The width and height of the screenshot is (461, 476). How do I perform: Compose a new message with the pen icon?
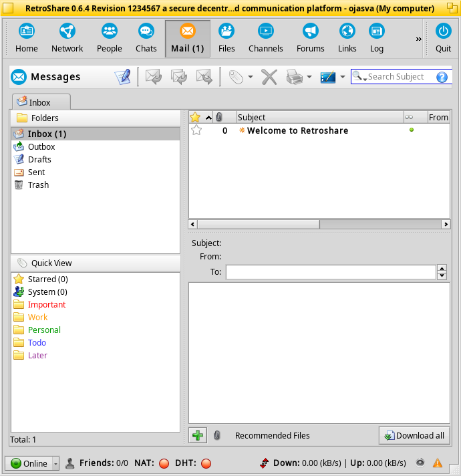tap(123, 77)
